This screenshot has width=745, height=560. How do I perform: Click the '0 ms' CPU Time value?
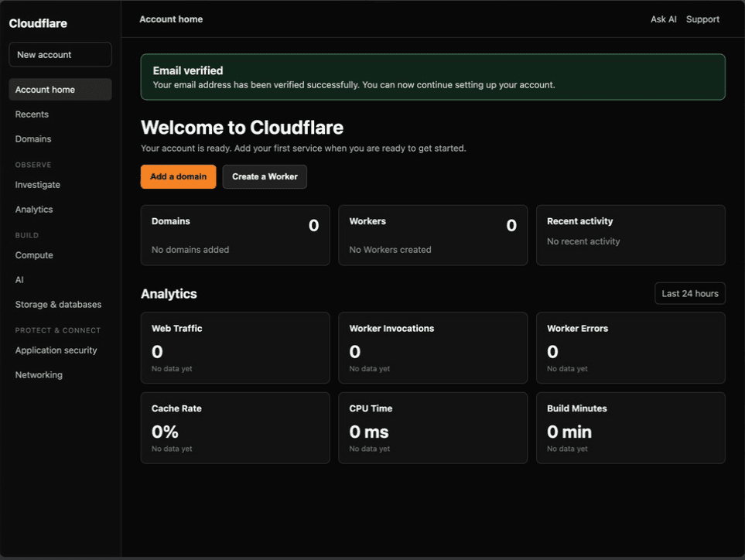click(369, 432)
